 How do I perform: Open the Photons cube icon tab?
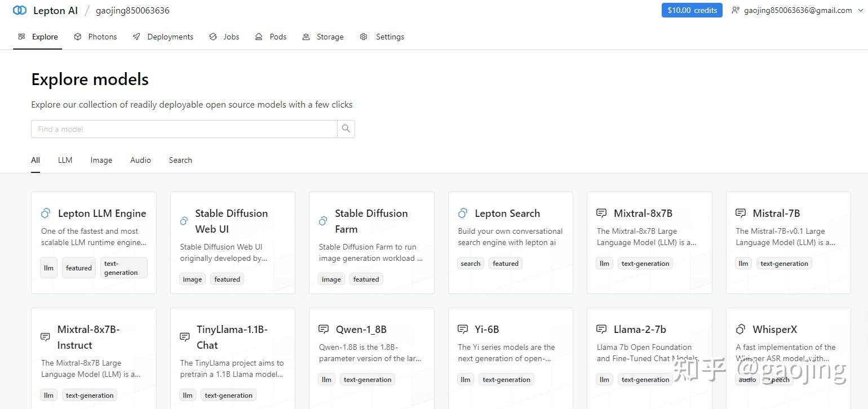78,37
